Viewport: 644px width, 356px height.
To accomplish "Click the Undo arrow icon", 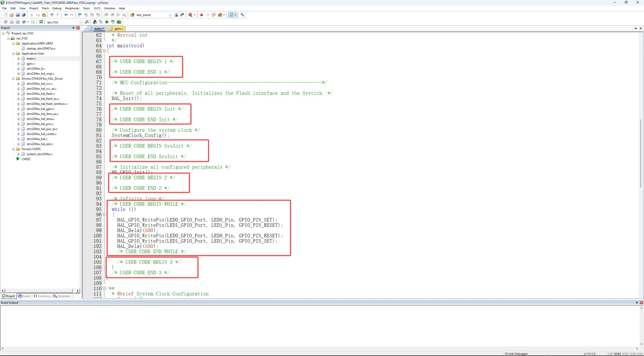I will (x=52, y=15).
